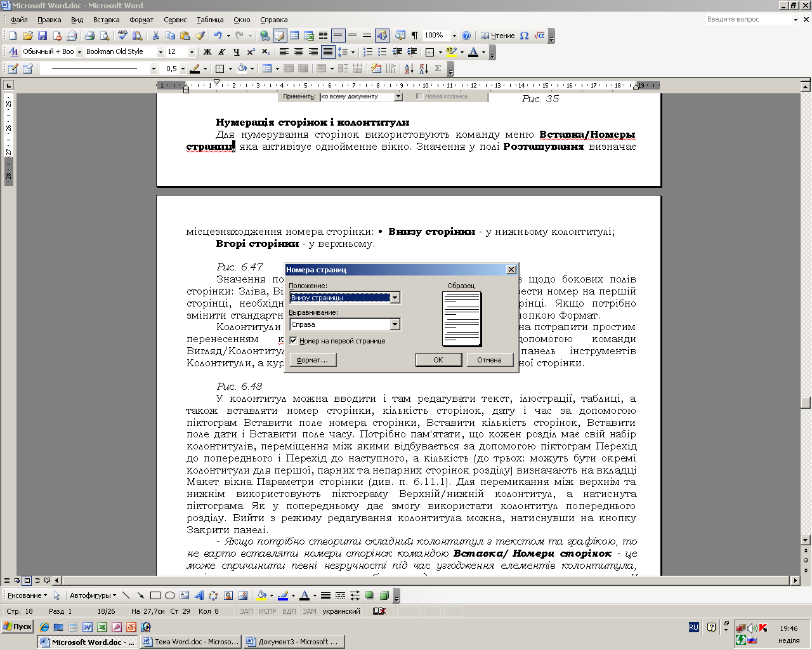Expand the Положение dropdown in dialog
Image resolution: width=812 pixels, height=650 pixels.
395,298
